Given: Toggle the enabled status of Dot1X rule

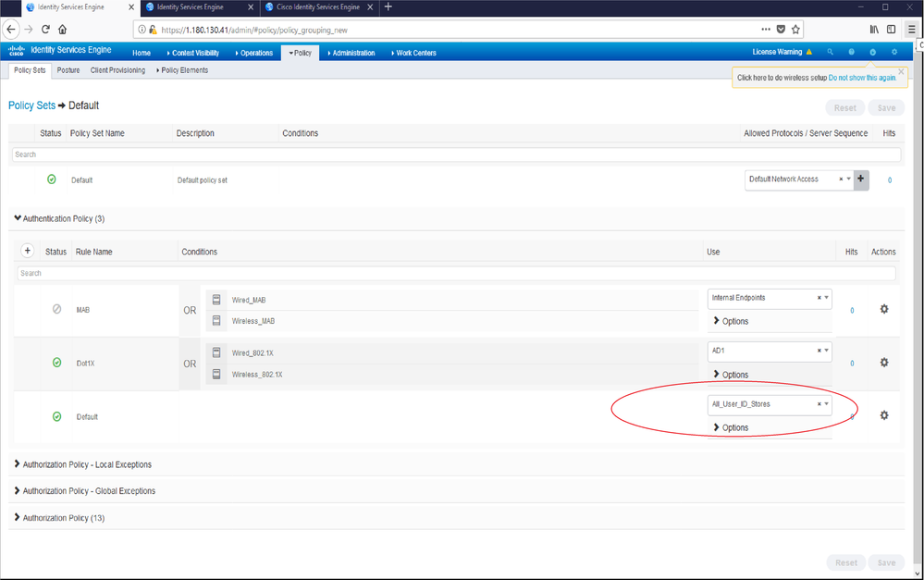Looking at the screenshot, I should pos(56,363).
